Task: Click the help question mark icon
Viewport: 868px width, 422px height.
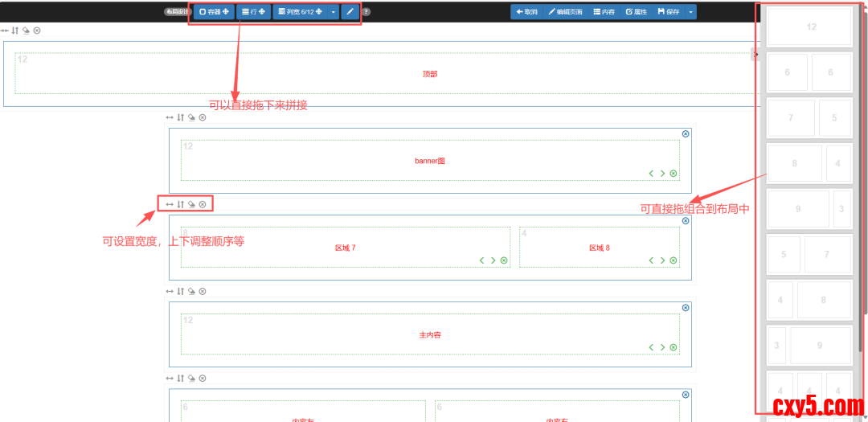Action: (366, 12)
